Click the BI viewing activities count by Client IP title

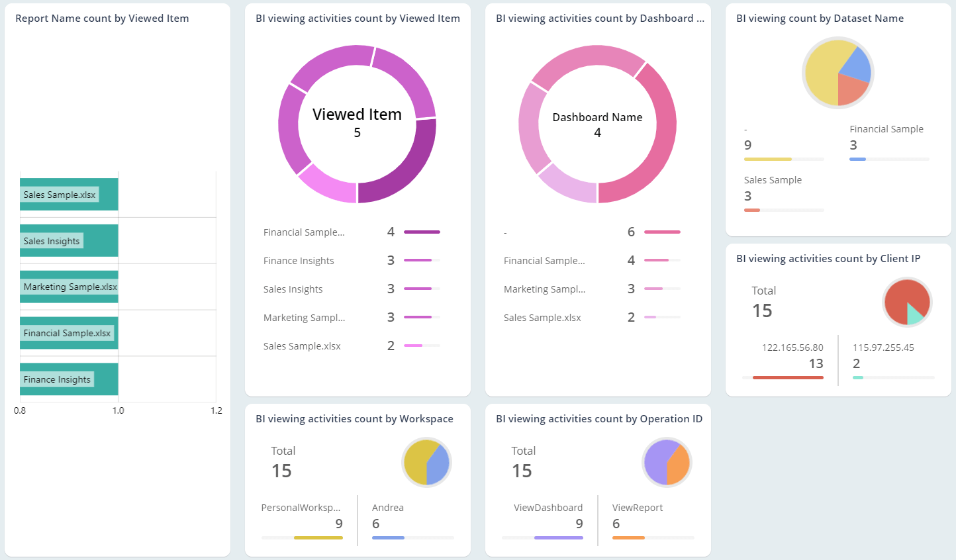pos(828,258)
